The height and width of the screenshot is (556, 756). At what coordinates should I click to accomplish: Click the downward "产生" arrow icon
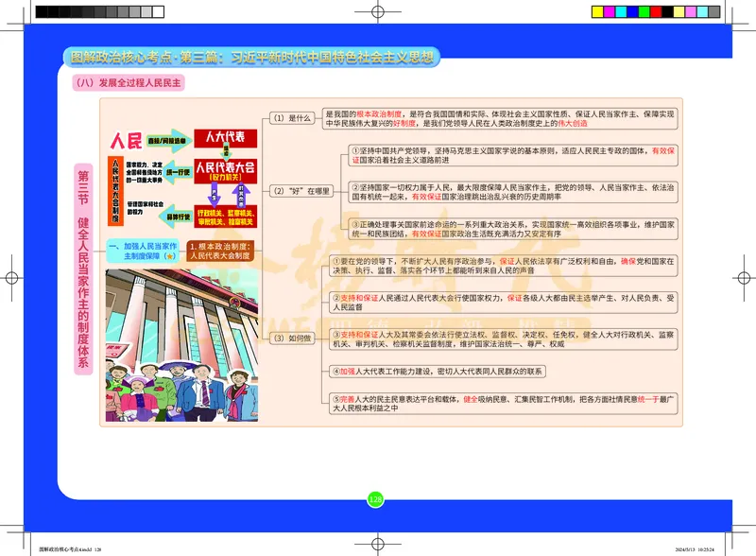coord(213,196)
